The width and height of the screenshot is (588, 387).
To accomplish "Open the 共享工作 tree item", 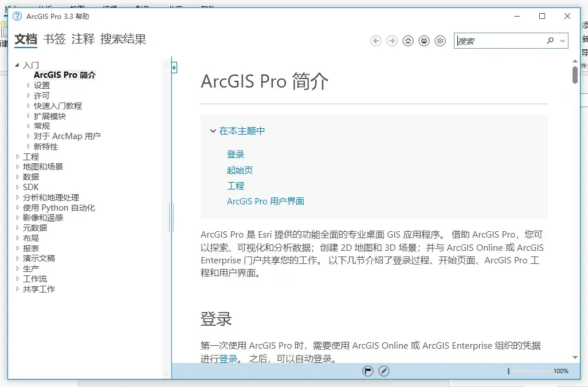I will click(x=39, y=289).
